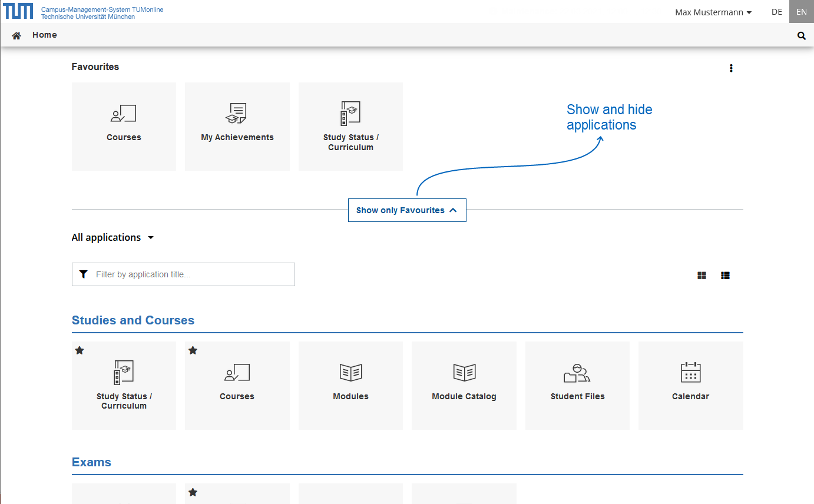
Task: Open the Calendar application tile
Action: pos(690,385)
